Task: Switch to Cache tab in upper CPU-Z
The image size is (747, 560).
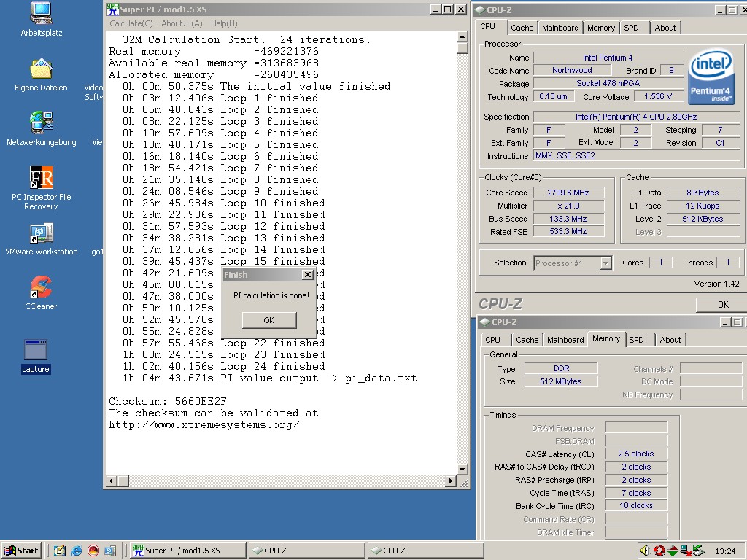Action: 522,28
